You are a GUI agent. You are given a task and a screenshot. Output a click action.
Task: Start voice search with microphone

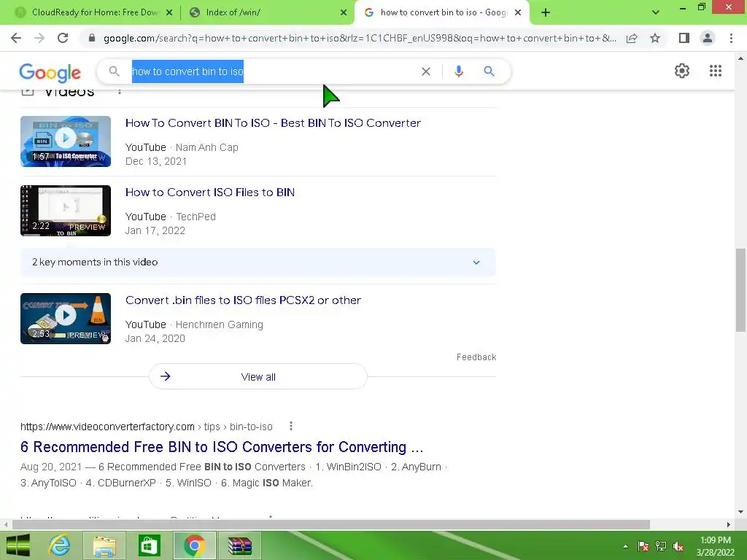(x=458, y=71)
